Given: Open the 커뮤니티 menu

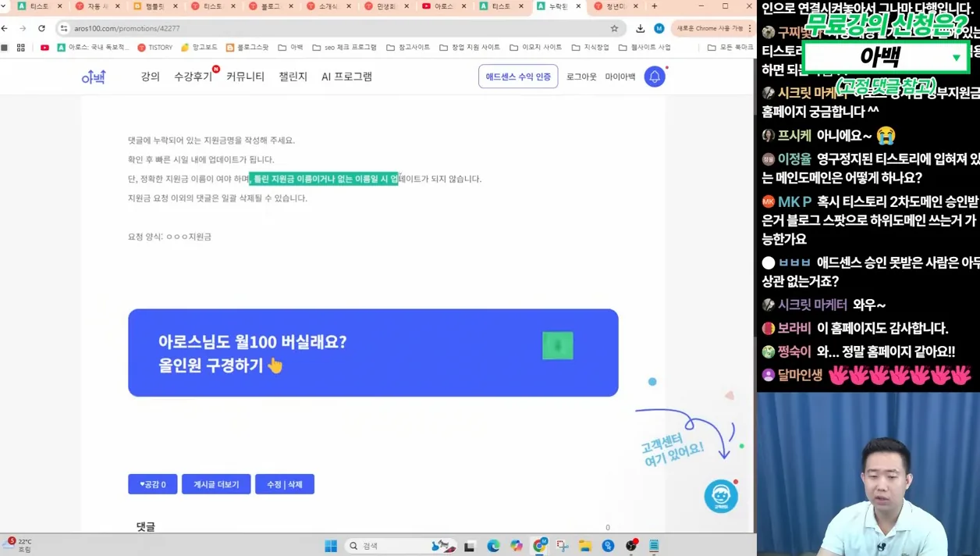Looking at the screenshot, I should (245, 77).
